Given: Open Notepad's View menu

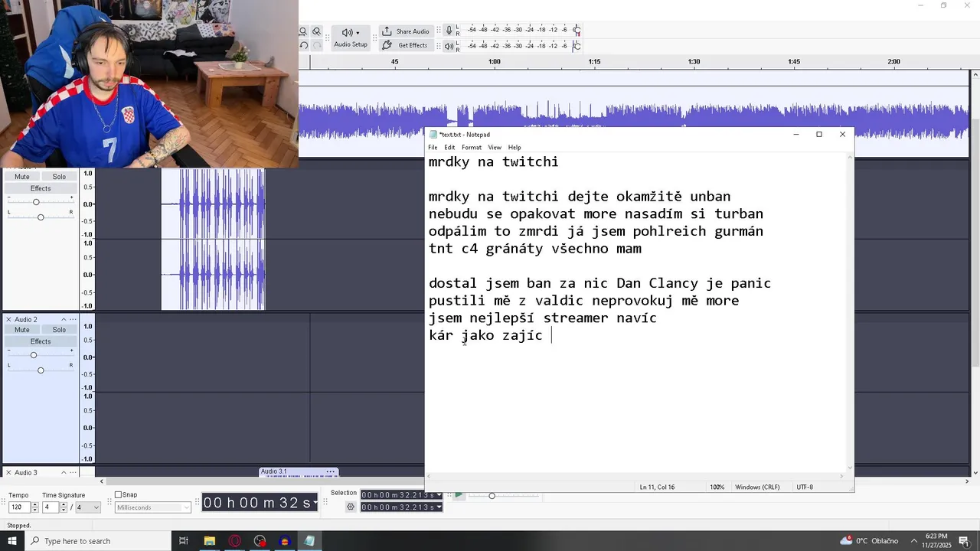Looking at the screenshot, I should click(495, 148).
